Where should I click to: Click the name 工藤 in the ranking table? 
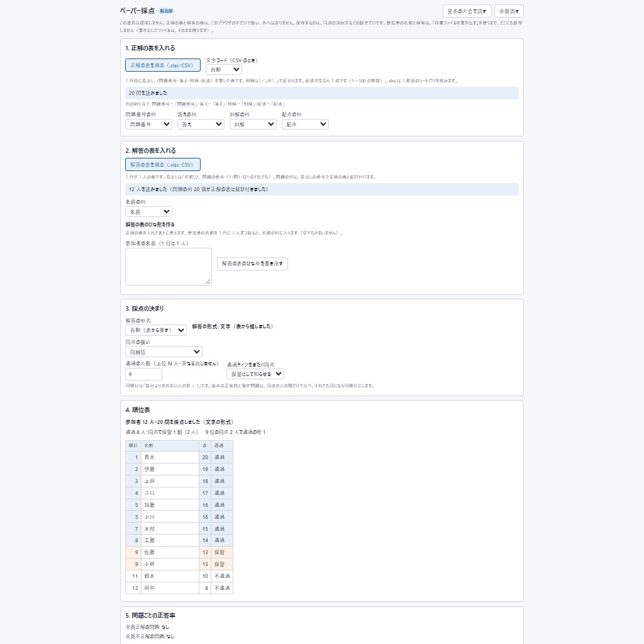pyautogui.click(x=150, y=540)
